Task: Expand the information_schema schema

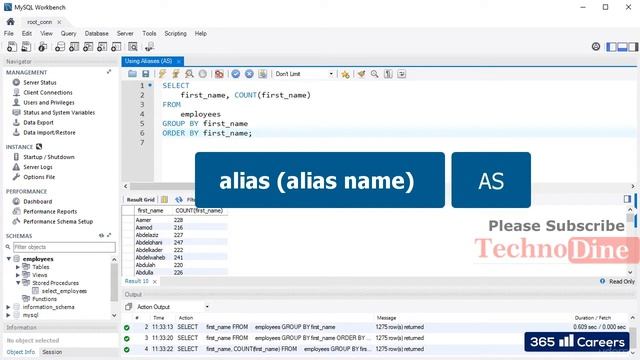Action: [x=9, y=307]
